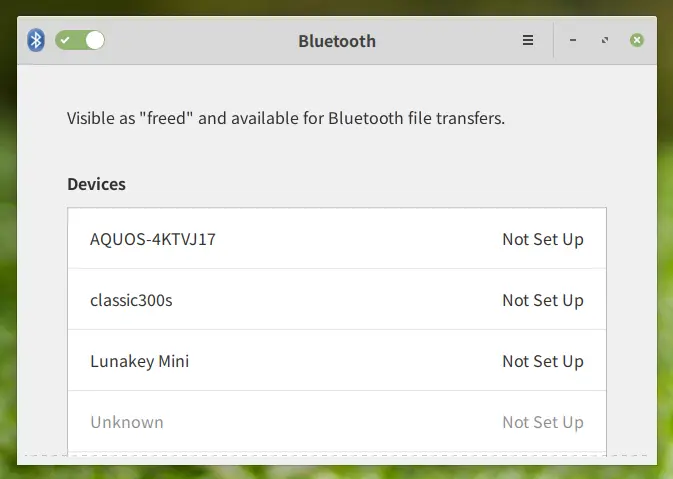Close the Bluetooth window with green X

pos(637,40)
